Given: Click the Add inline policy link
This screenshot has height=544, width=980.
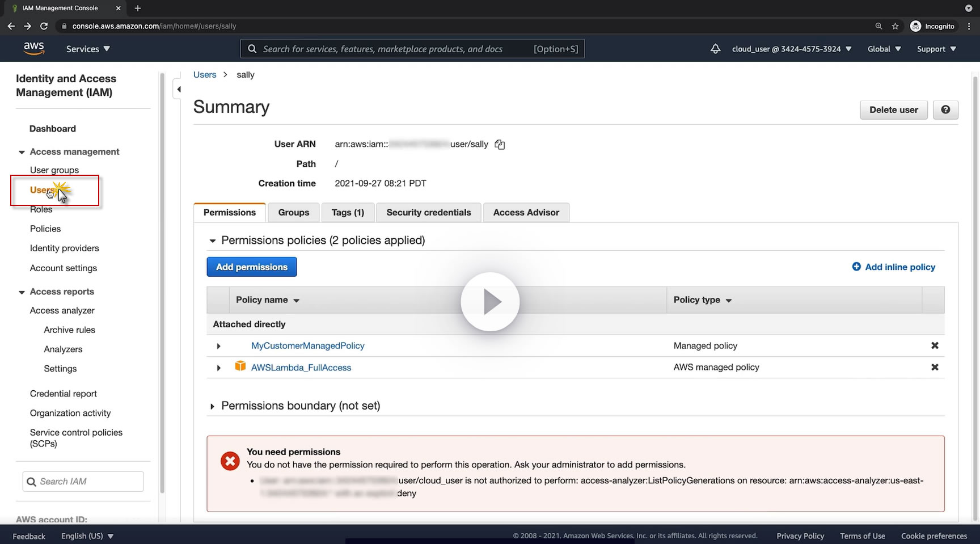Looking at the screenshot, I should (x=899, y=267).
